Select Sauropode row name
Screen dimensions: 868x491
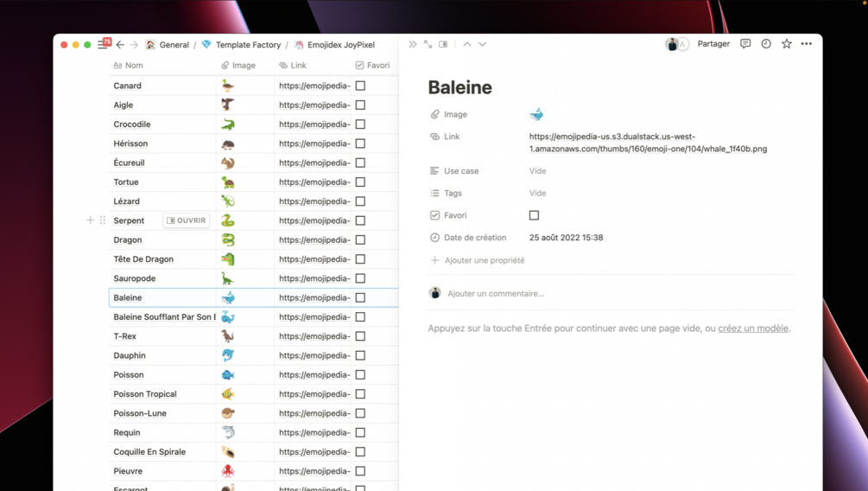[x=135, y=278]
